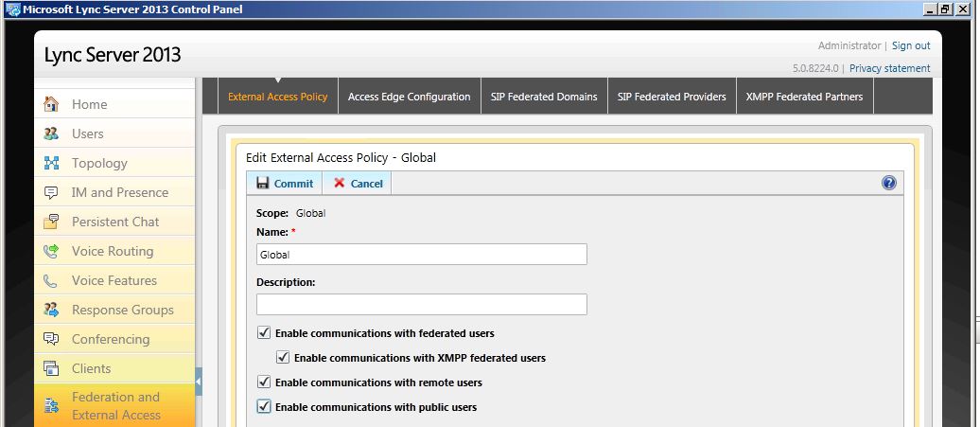Open the SIP Federated Domains tab
Image resolution: width=980 pixels, height=427 pixels.
click(x=544, y=97)
